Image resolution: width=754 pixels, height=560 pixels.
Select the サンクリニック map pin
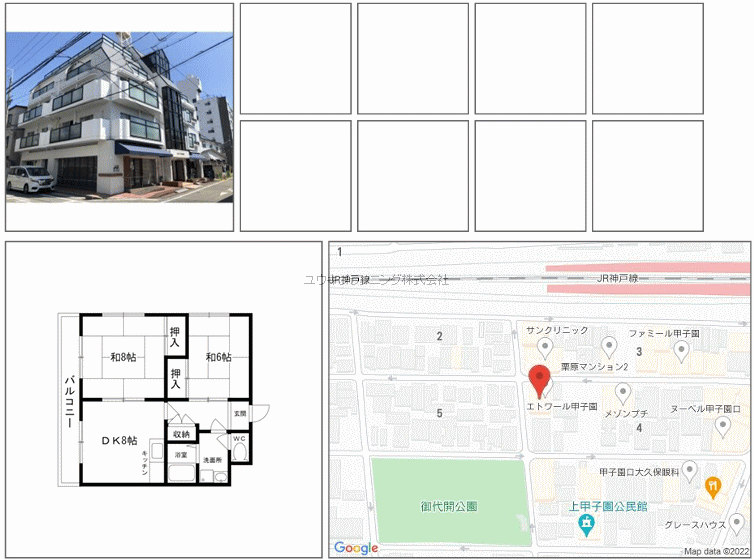[x=545, y=347]
